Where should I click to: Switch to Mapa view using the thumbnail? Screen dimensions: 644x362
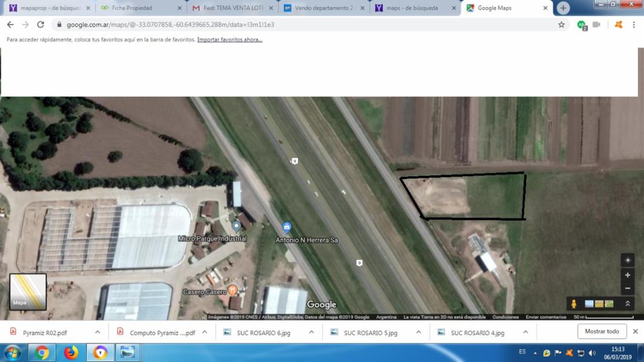click(28, 292)
